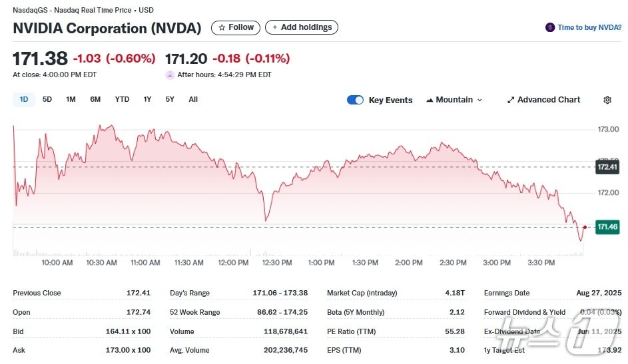The width and height of the screenshot is (628, 364).
Task: Open the Time to buy NVDA? link
Action: point(589,28)
